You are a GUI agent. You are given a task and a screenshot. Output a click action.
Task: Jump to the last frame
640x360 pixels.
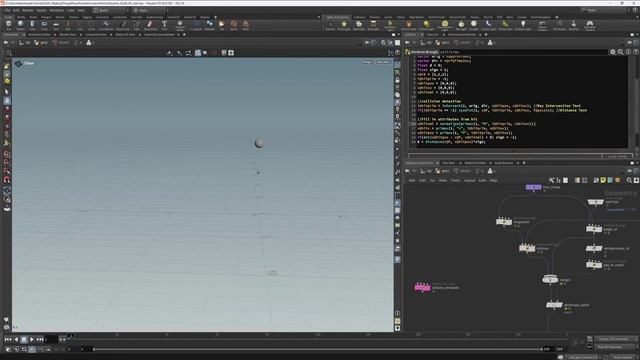(x=40, y=340)
